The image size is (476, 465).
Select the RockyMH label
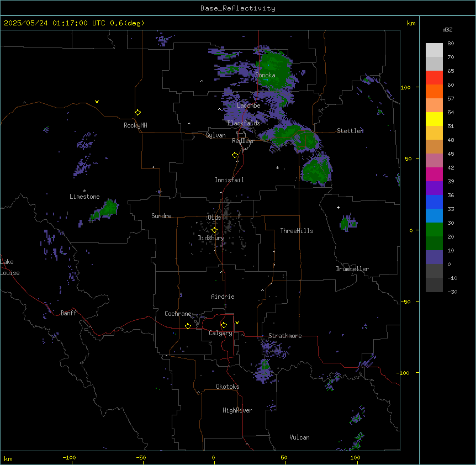click(x=135, y=125)
